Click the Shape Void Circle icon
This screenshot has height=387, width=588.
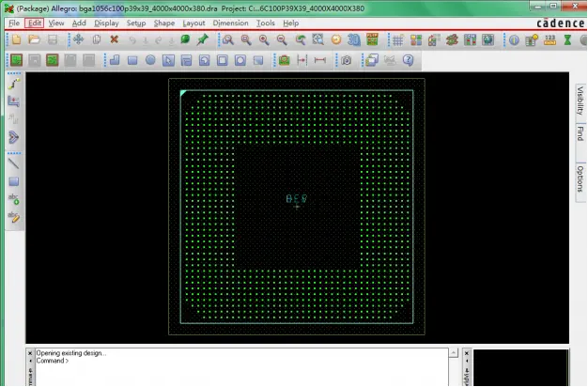pos(240,60)
